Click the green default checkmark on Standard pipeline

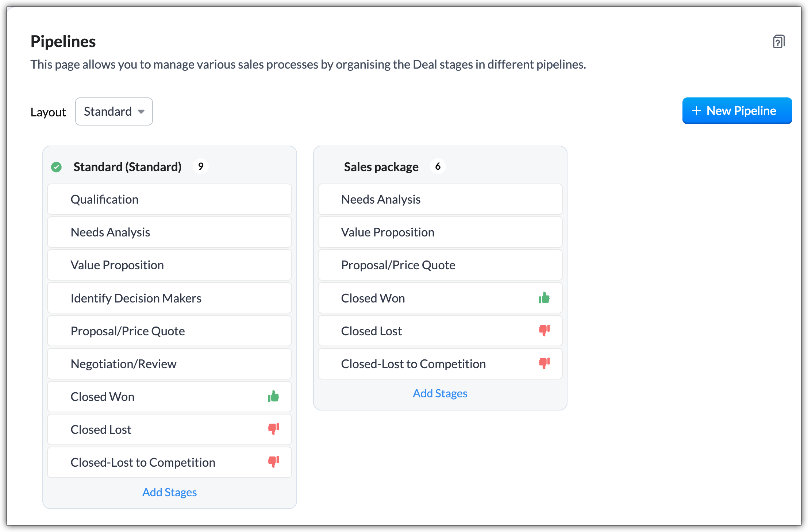pyautogui.click(x=57, y=167)
